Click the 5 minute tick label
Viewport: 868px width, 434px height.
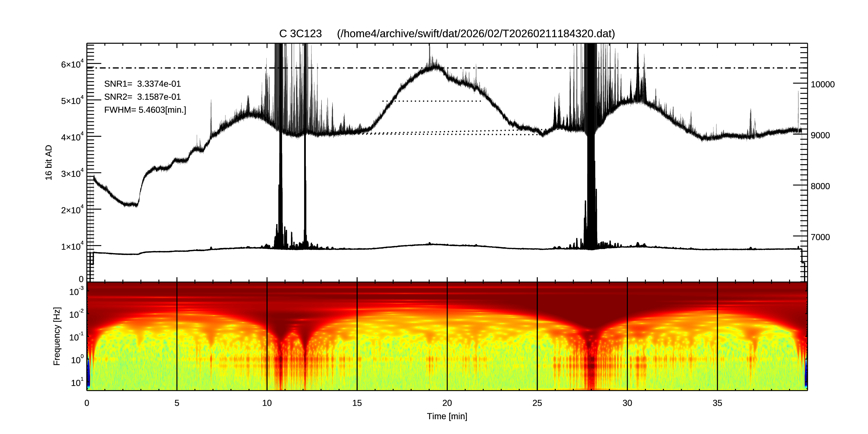pyautogui.click(x=176, y=403)
